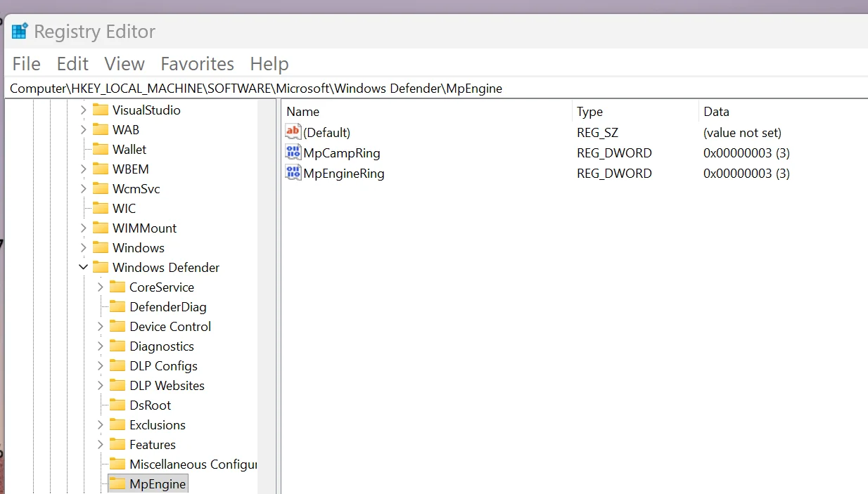Select the (Default) string value icon
The image size is (868, 494).
pos(293,132)
